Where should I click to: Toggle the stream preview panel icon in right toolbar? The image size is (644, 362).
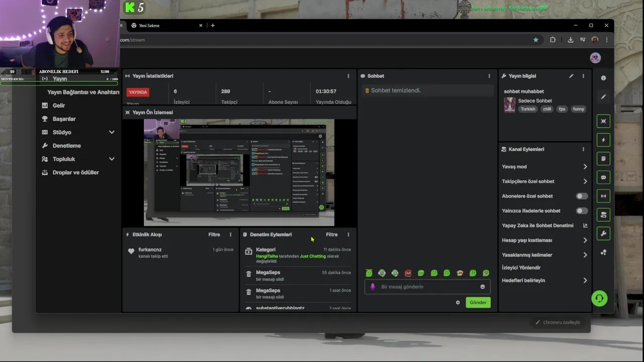click(x=603, y=121)
